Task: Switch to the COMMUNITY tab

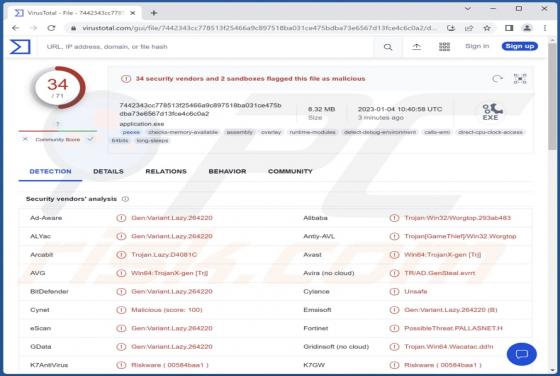Action: (290, 171)
